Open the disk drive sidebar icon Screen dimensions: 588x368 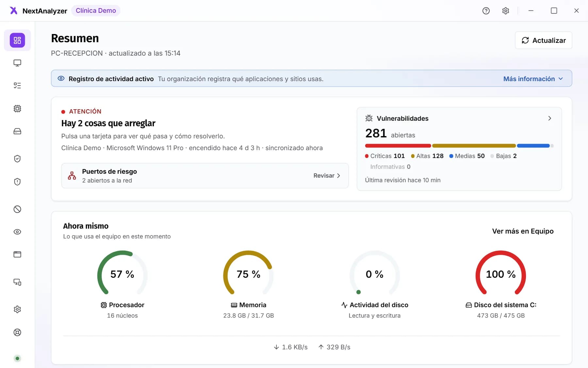(x=17, y=131)
